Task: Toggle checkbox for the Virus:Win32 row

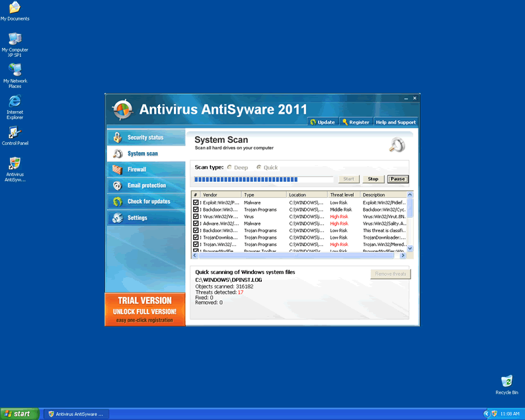Action: [x=196, y=216]
